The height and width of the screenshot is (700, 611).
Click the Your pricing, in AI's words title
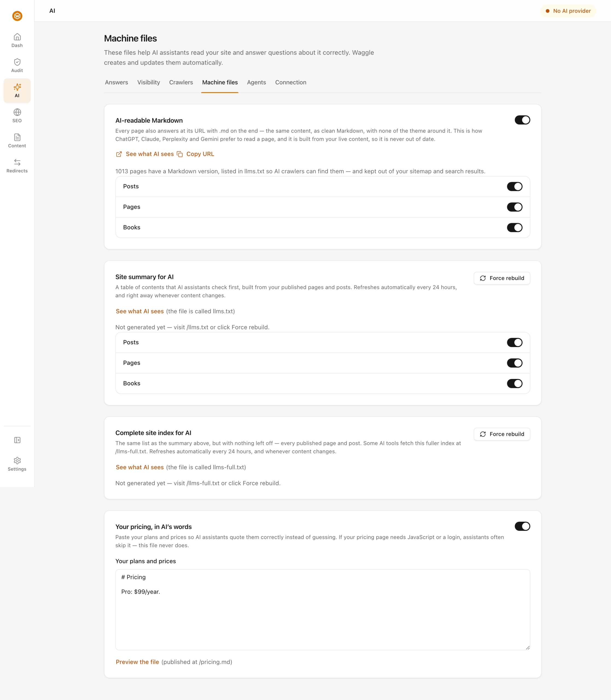point(153,527)
